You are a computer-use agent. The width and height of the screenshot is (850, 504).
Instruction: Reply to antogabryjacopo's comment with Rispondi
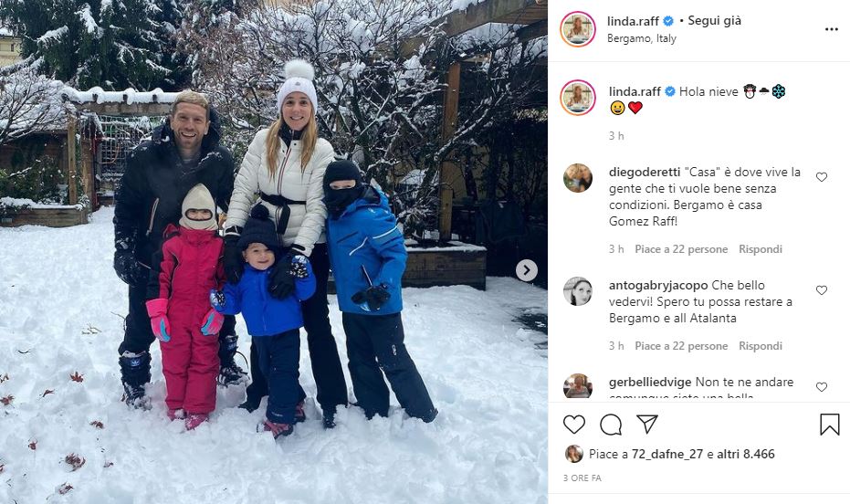760,346
